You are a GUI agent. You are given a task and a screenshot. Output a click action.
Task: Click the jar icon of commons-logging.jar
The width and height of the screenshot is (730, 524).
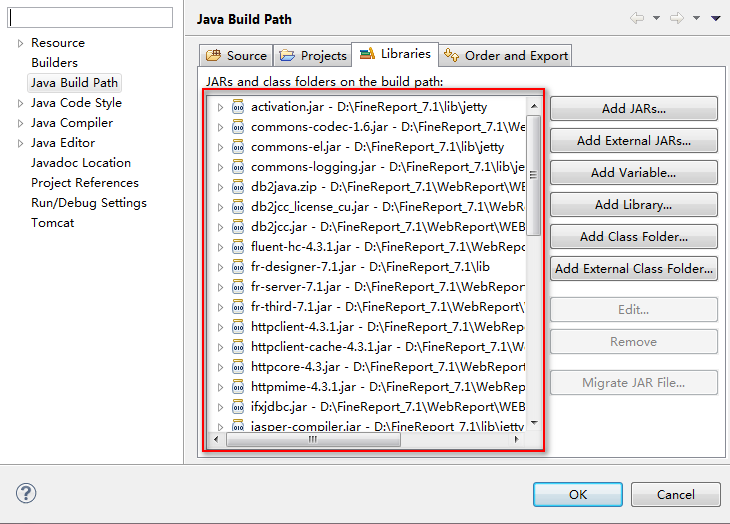click(x=238, y=167)
